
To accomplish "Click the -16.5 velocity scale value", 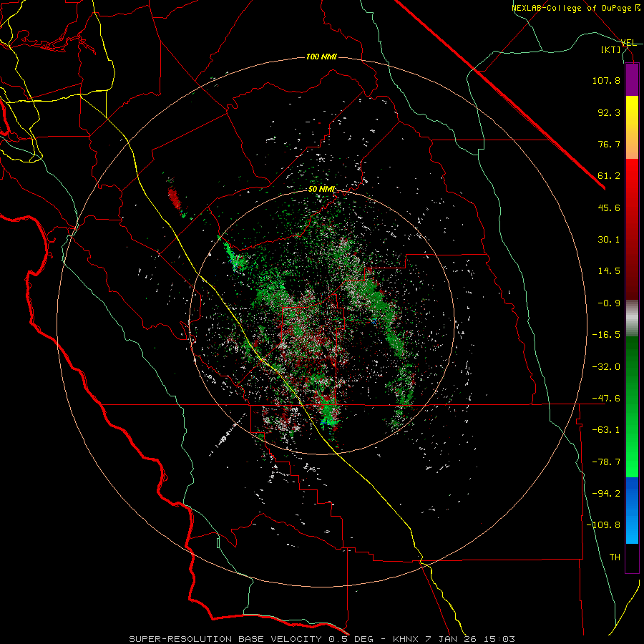I will point(606,335).
